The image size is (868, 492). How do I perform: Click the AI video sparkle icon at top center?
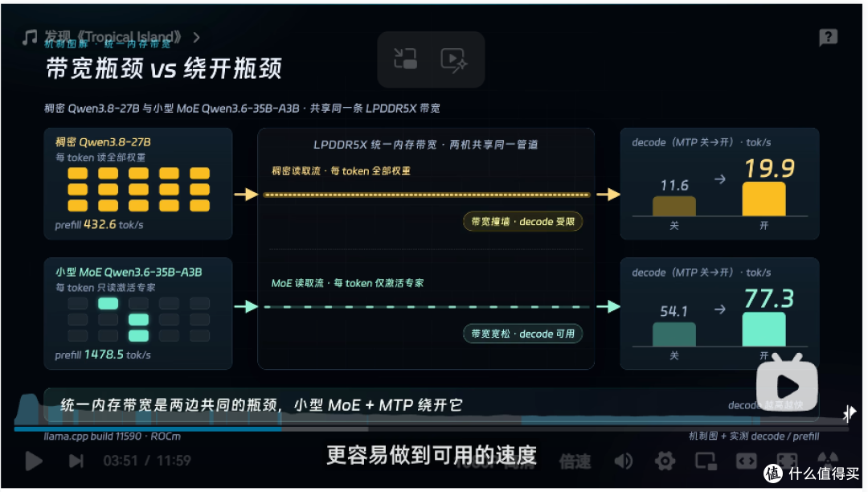[454, 59]
